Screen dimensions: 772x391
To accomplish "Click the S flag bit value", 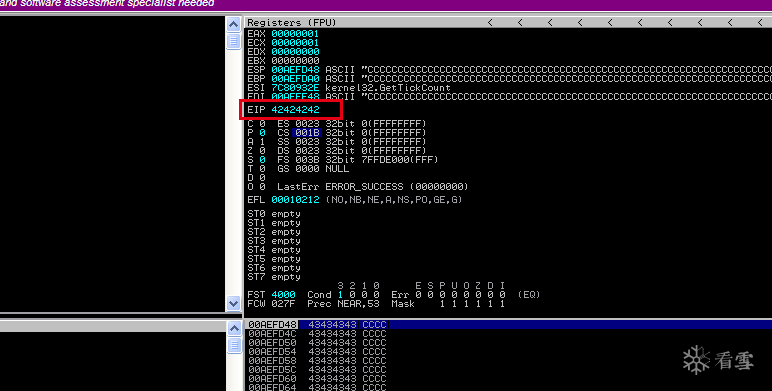I will 262,160.
